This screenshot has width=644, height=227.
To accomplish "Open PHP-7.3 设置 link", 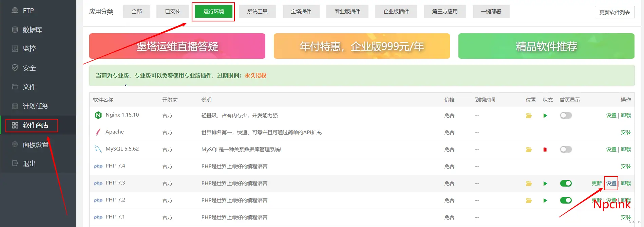I will [611, 184].
